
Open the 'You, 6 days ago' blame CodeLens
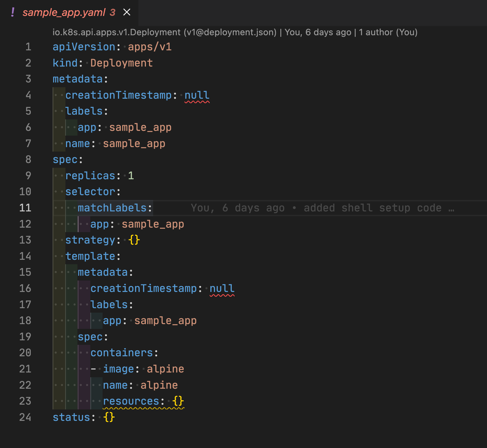[318, 32]
